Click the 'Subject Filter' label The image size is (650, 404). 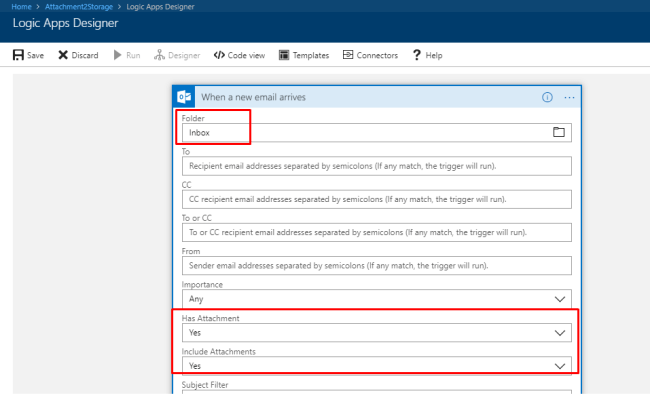[205, 385]
